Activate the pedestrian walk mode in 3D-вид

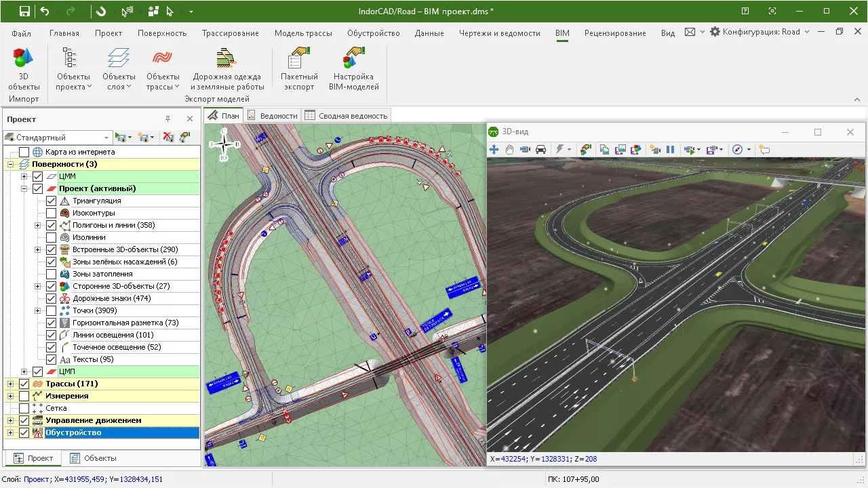(x=524, y=149)
